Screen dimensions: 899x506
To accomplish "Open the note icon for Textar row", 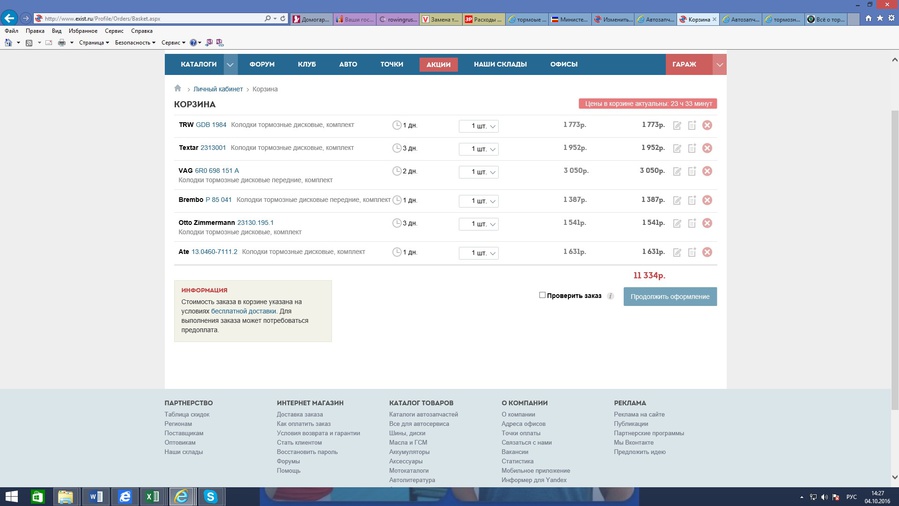I will click(692, 148).
